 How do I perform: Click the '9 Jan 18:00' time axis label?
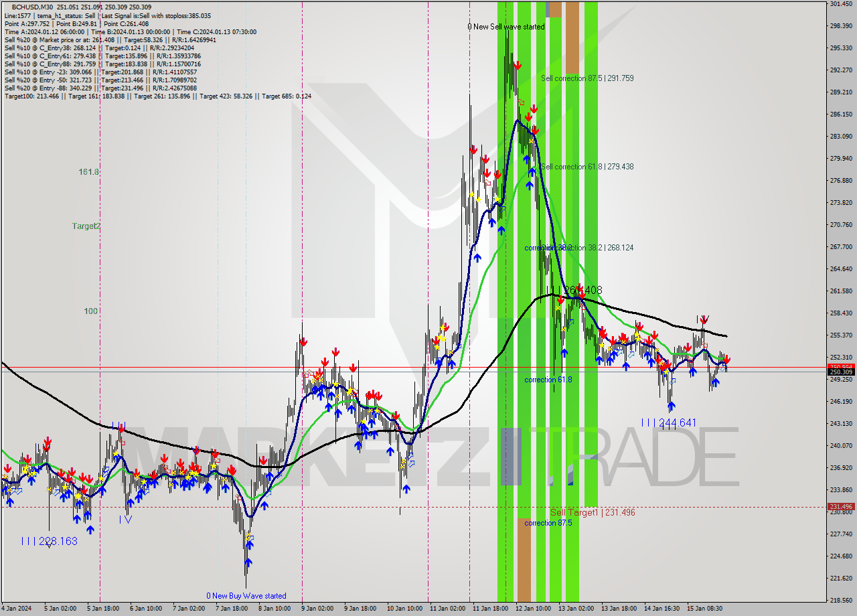click(360, 609)
